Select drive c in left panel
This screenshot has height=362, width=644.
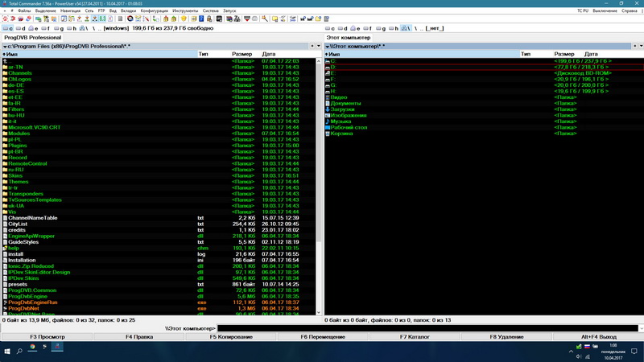click(x=7, y=28)
